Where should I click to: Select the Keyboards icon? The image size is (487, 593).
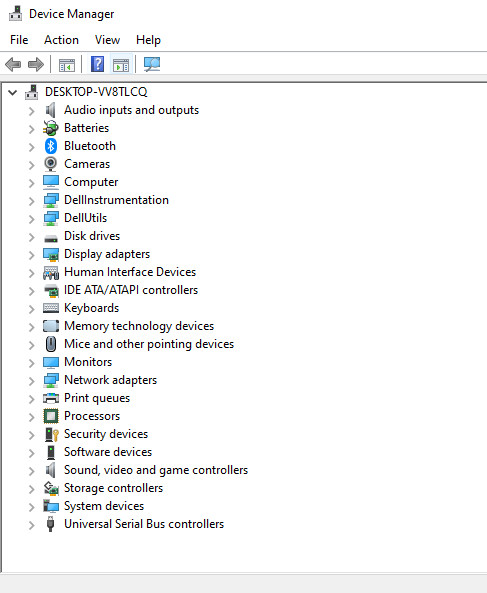click(x=51, y=308)
